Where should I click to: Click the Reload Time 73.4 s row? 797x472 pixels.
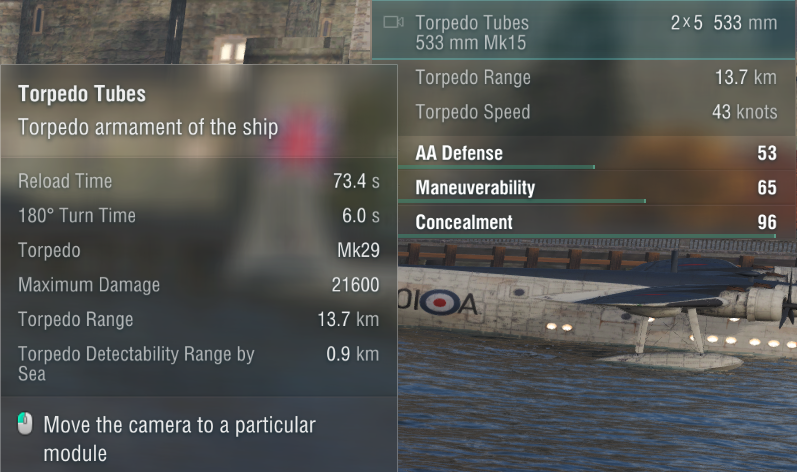[x=198, y=181]
